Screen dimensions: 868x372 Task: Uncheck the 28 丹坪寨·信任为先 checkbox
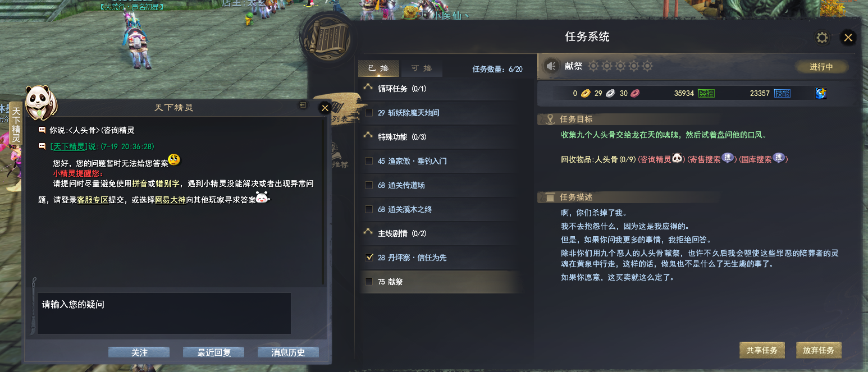click(x=369, y=258)
